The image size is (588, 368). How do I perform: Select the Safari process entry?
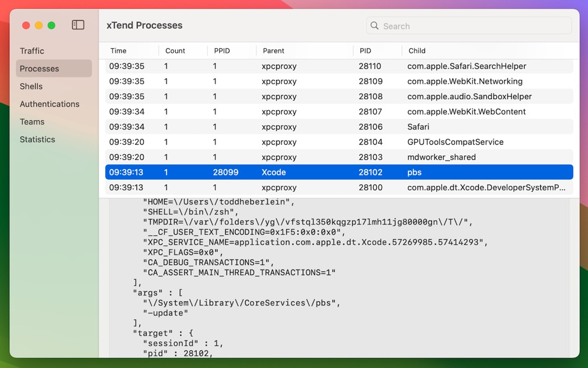309,126
